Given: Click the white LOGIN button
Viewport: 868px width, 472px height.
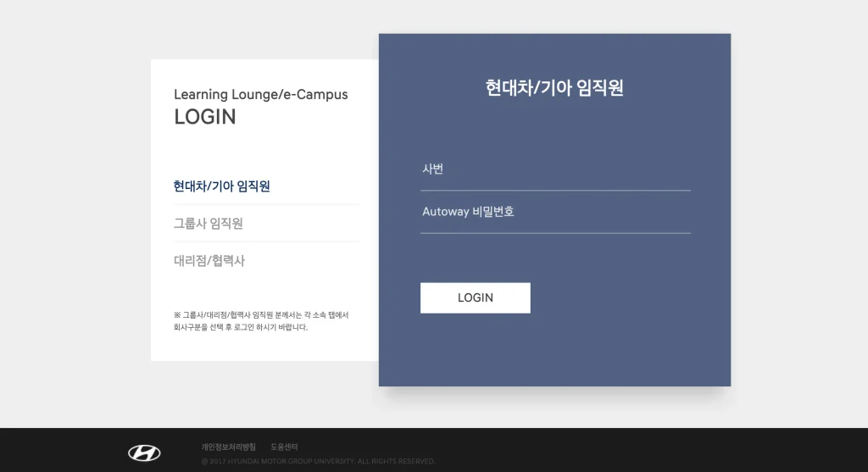Looking at the screenshot, I should pyautogui.click(x=475, y=297).
